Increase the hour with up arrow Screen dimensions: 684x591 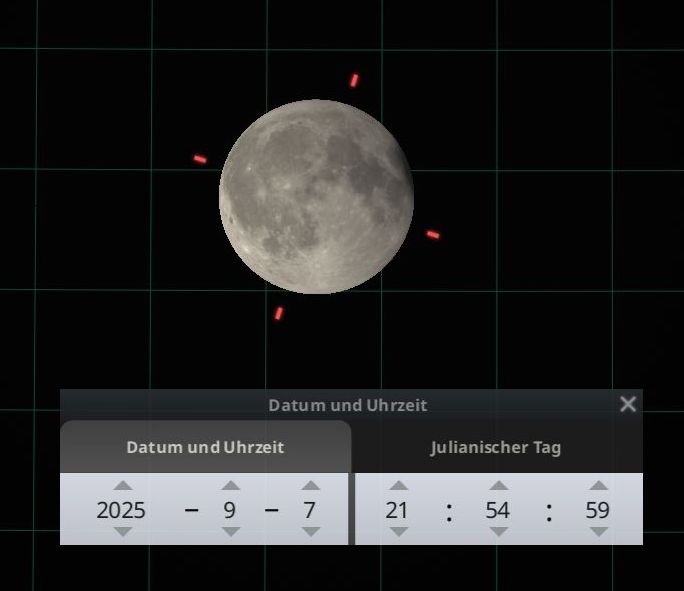coord(398,486)
